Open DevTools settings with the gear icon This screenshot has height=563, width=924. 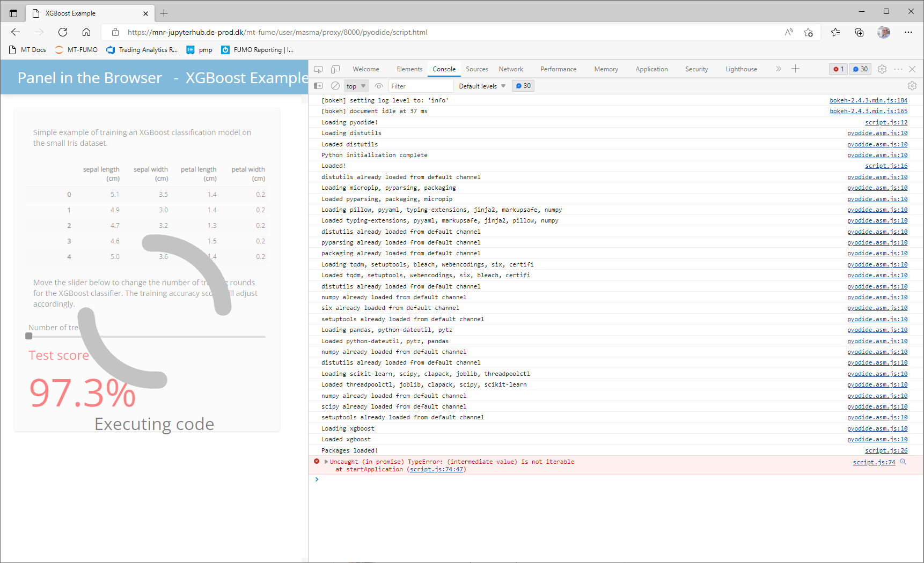882,69
